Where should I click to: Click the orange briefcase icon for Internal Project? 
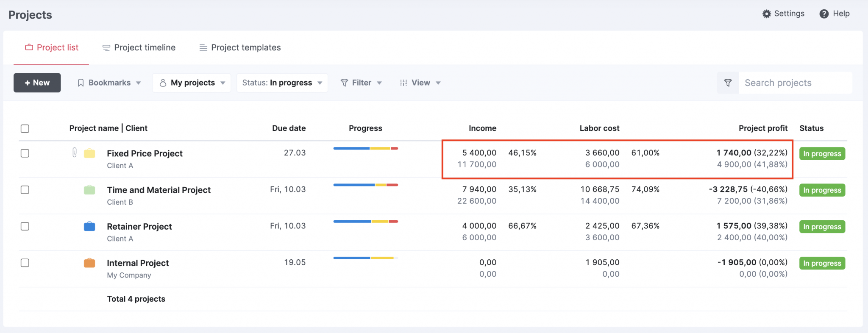(x=89, y=263)
